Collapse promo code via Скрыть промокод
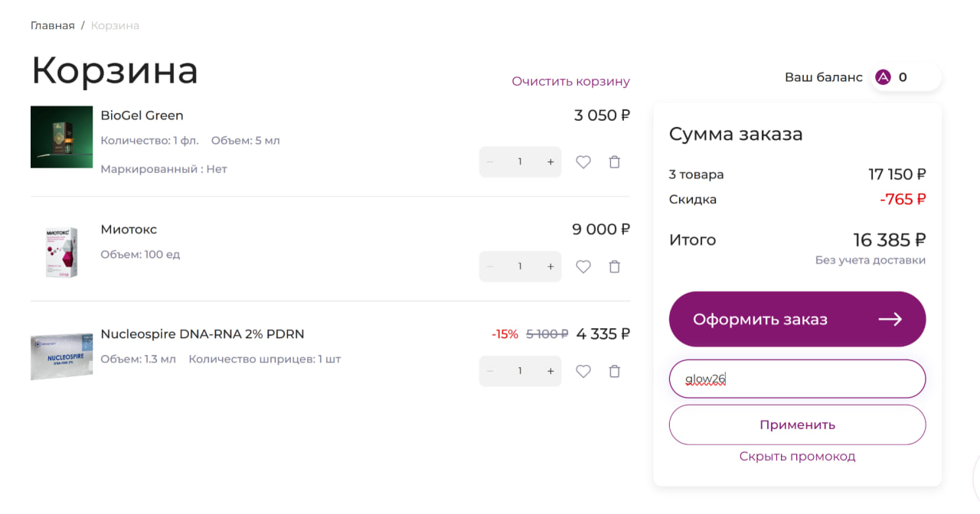980x514 pixels. tap(797, 457)
